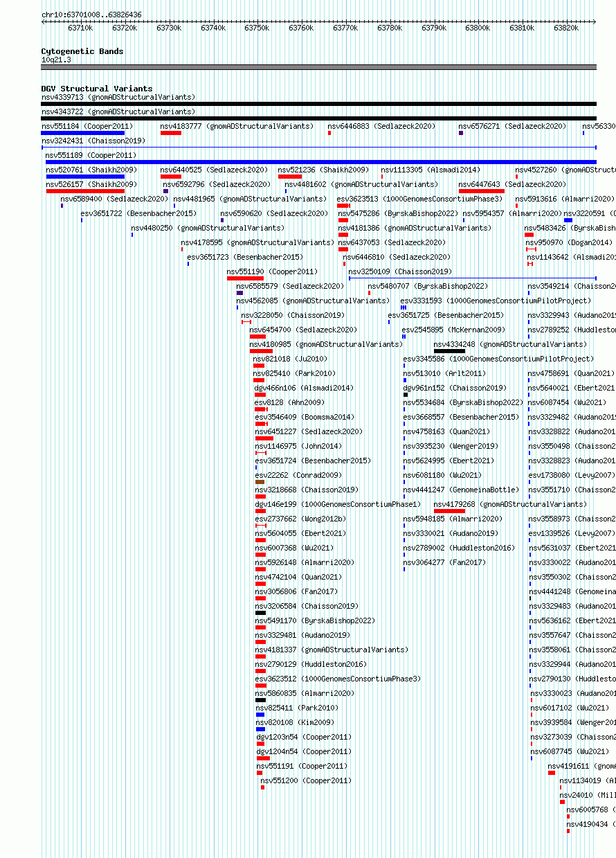Open nsv551190 (Cooper2011) variant

(273, 271)
